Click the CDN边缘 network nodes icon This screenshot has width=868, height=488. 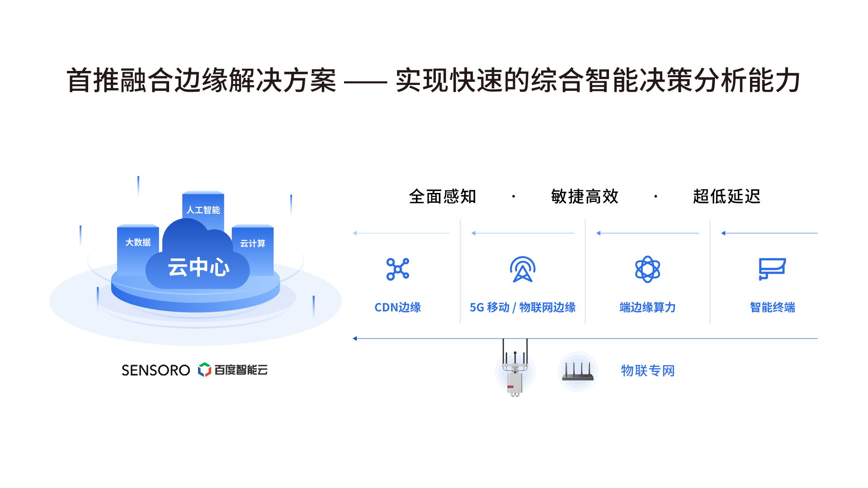click(398, 269)
